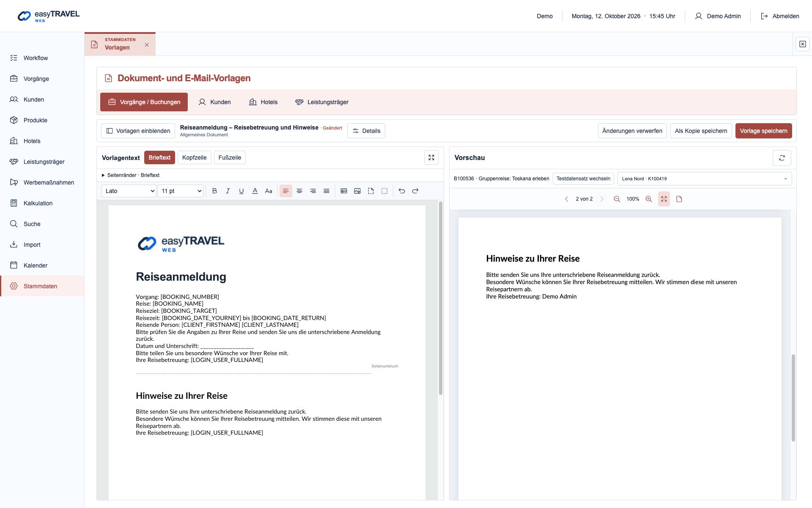Click the editor pane vertical scrollbar
The width and height of the screenshot is (812, 508).
[441, 298]
